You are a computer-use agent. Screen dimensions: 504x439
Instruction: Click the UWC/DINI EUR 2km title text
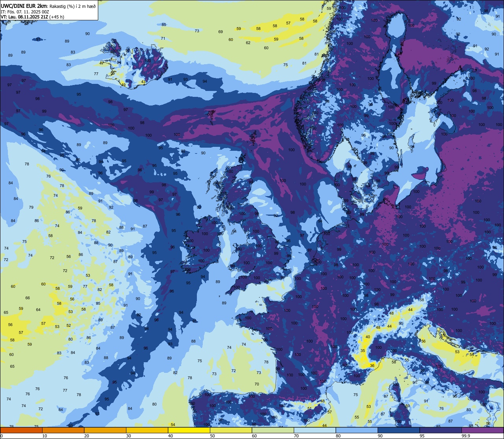tap(24, 6)
